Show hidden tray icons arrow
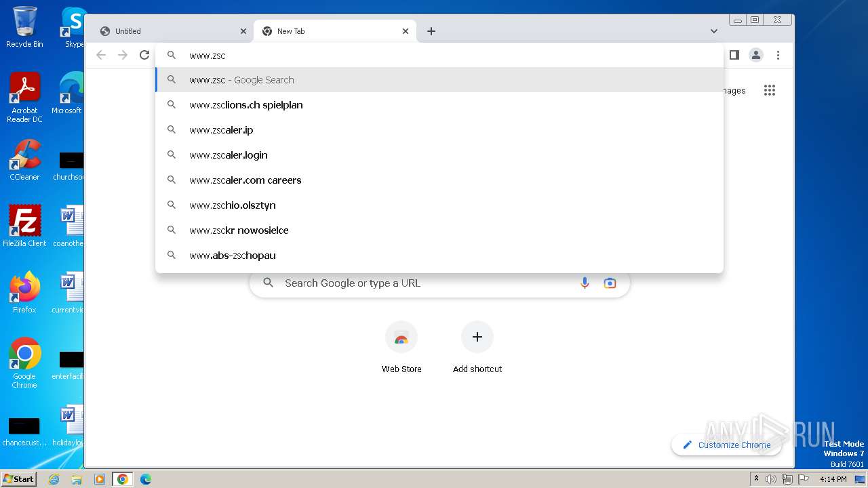 tap(756, 479)
